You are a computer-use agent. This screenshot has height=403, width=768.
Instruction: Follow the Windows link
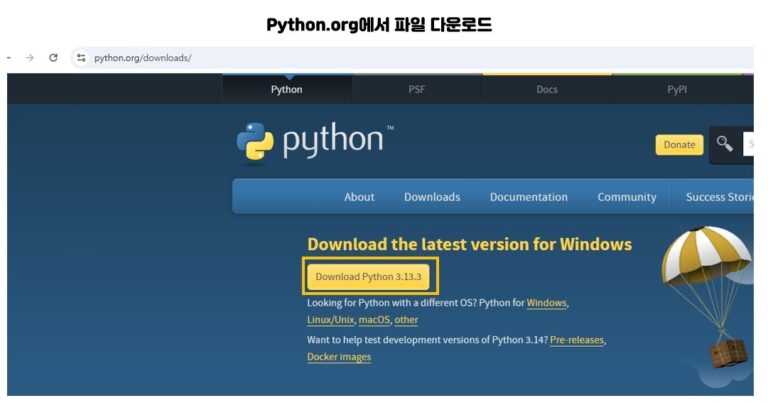click(546, 303)
